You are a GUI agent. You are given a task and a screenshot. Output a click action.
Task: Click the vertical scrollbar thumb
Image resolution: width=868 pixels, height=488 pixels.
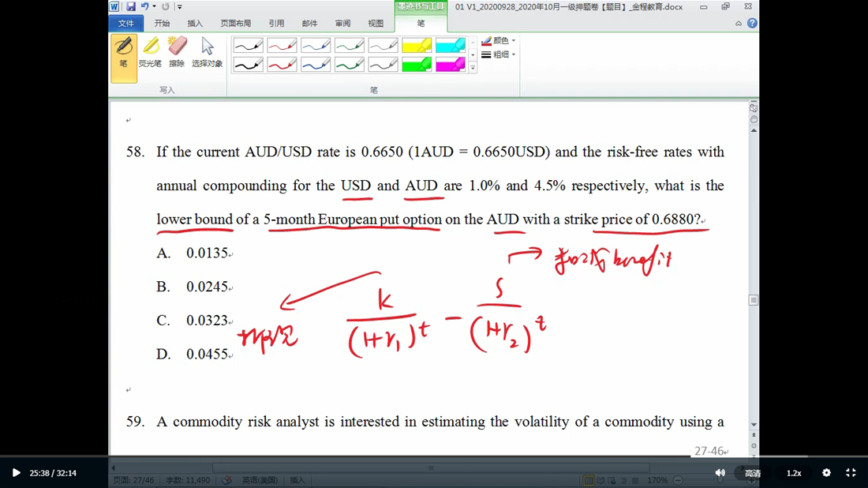(754, 300)
